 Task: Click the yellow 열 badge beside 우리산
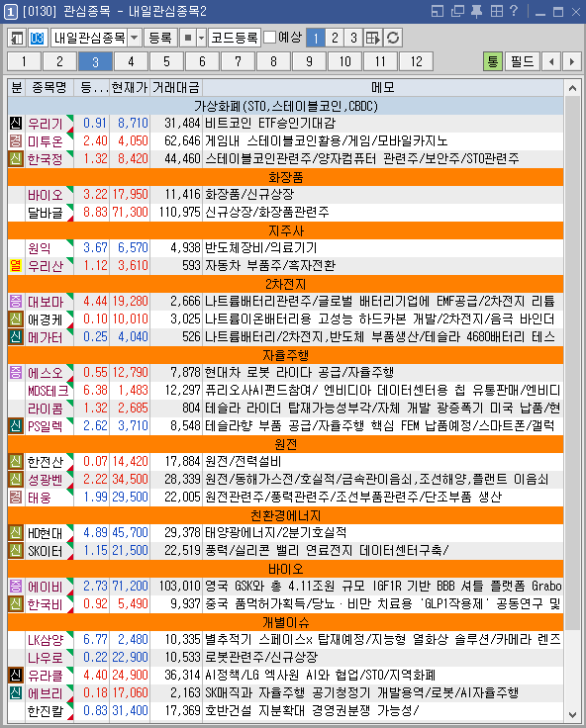click(16, 265)
